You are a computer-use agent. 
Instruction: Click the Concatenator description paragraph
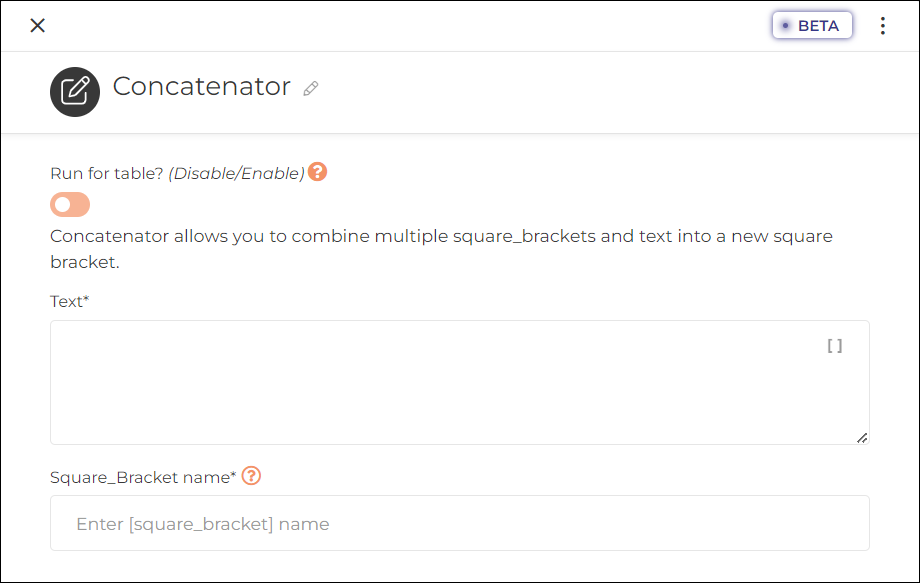(441, 249)
